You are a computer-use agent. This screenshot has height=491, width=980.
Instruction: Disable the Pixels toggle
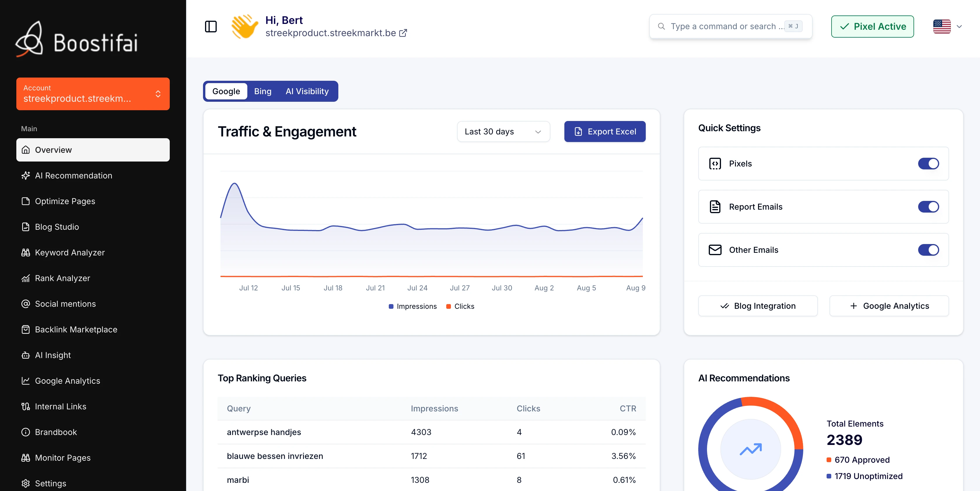(x=928, y=164)
